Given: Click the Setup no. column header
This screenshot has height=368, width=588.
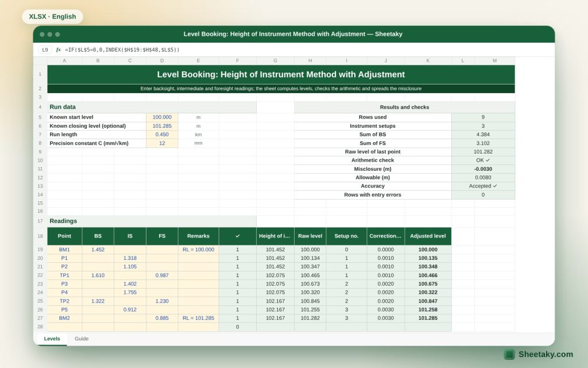Looking at the screenshot, I should coord(346,236).
